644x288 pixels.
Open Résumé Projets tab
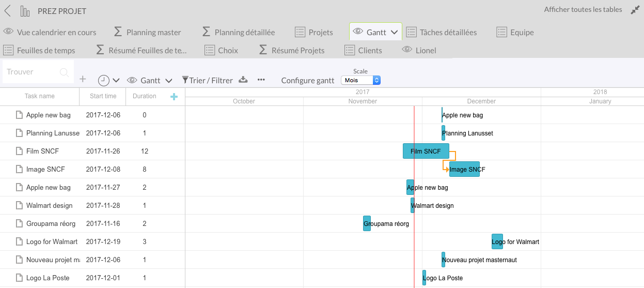(292, 50)
